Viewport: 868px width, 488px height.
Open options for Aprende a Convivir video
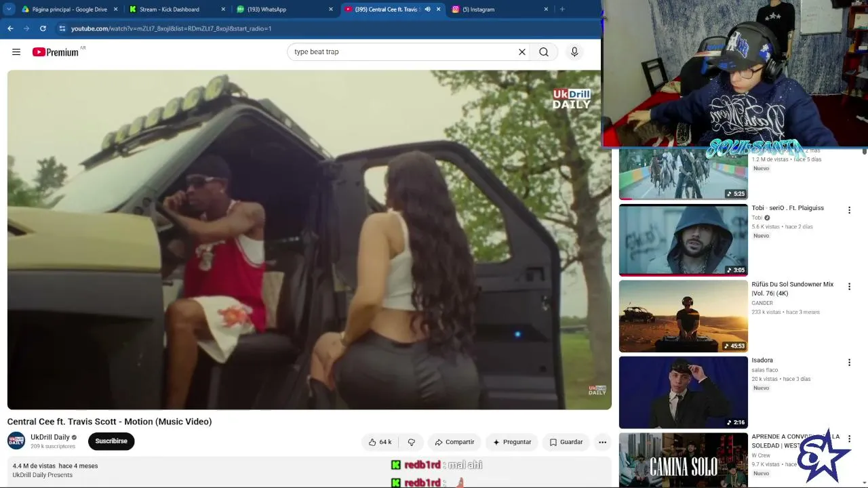(849, 439)
